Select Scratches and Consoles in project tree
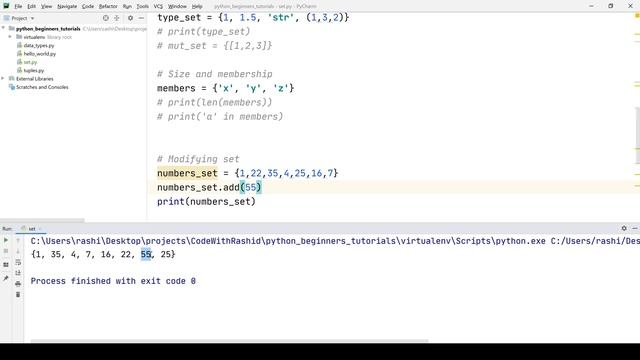Image resolution: width=640 pixels, height=360 pixels. point(42,87)
